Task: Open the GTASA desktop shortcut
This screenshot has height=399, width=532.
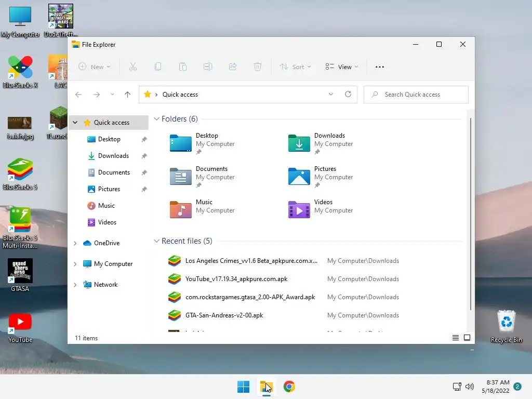Action: (x=20, y=275)
